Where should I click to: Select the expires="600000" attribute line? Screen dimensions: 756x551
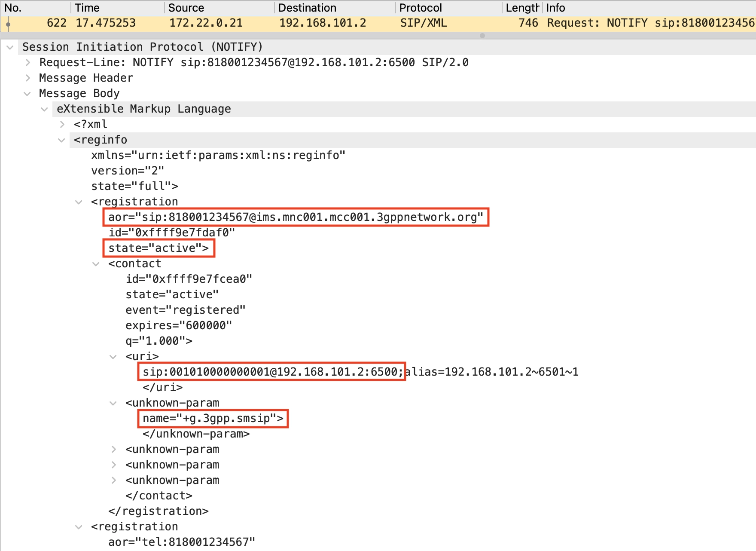pyautogui.click(x=179, y=326)
